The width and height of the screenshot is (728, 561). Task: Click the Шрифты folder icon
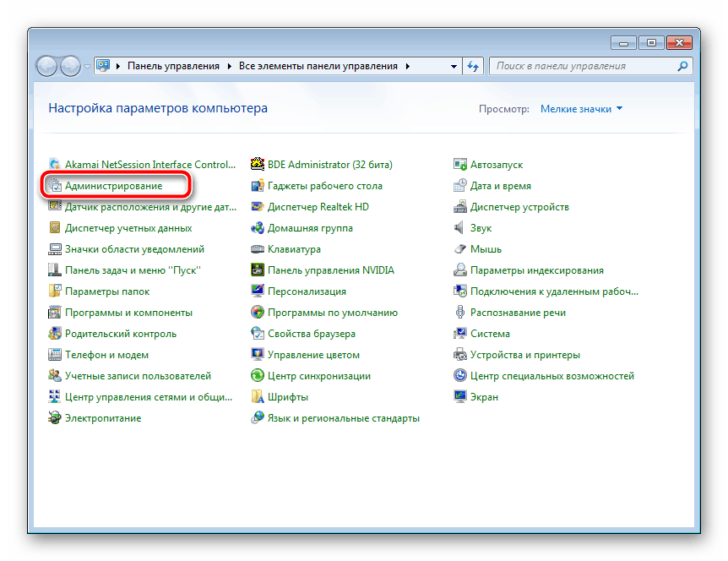(258, 397)
